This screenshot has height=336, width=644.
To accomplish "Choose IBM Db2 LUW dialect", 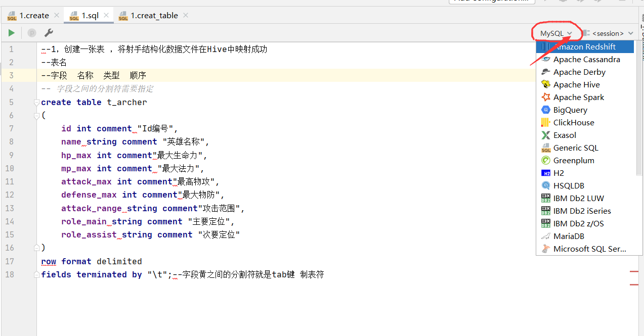I will (x=585, y=198).
